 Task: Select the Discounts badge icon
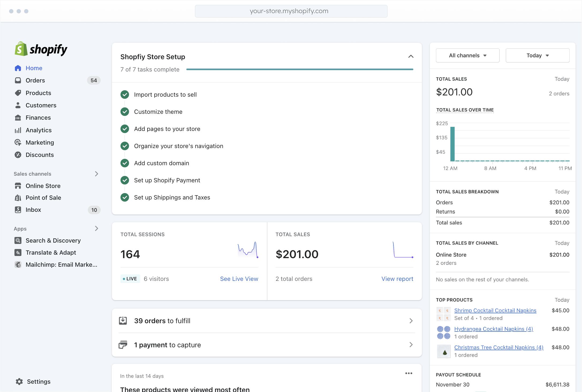18,155
